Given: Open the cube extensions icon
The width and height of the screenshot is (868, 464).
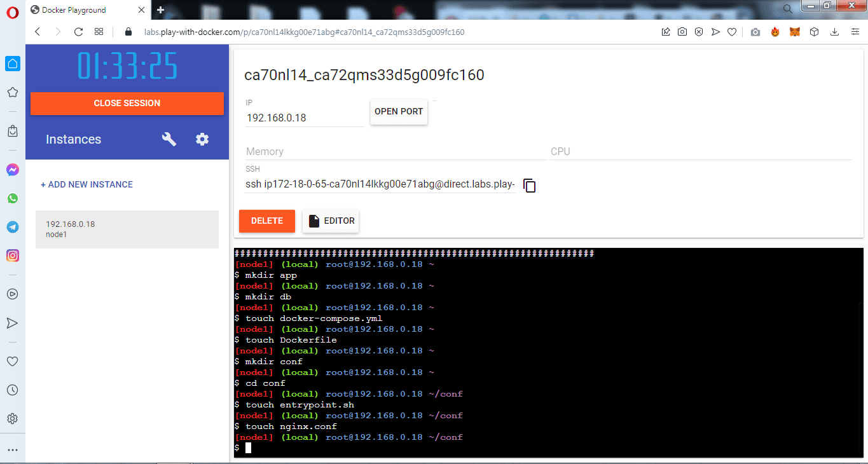Looking at the screenshot, I should [x=815, y=32].
